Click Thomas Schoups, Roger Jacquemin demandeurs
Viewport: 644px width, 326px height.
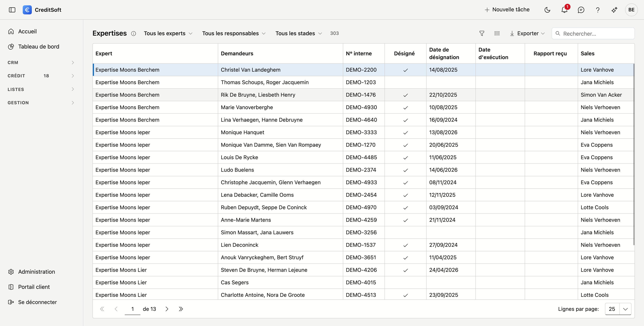pos(264,82)
